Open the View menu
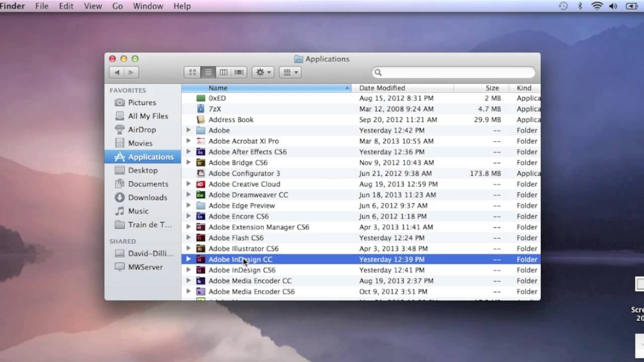644x362 pixels. click(x=93, y=6)
